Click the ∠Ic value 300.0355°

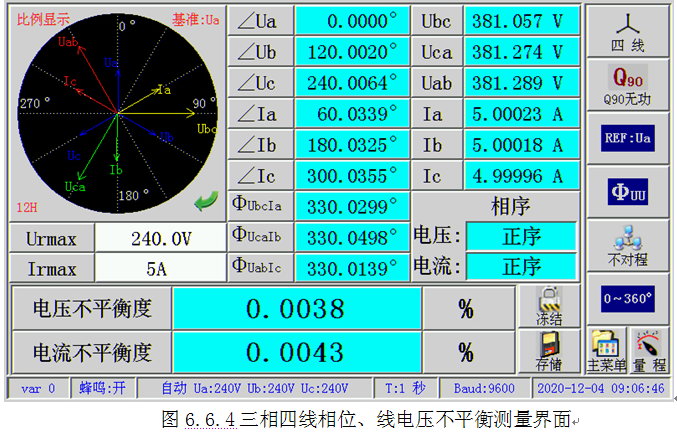(x=352, y=176)
